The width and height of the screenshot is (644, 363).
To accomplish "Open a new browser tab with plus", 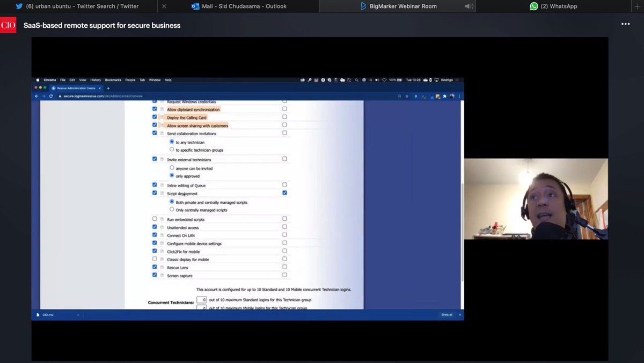I will [x=638, y=6].
